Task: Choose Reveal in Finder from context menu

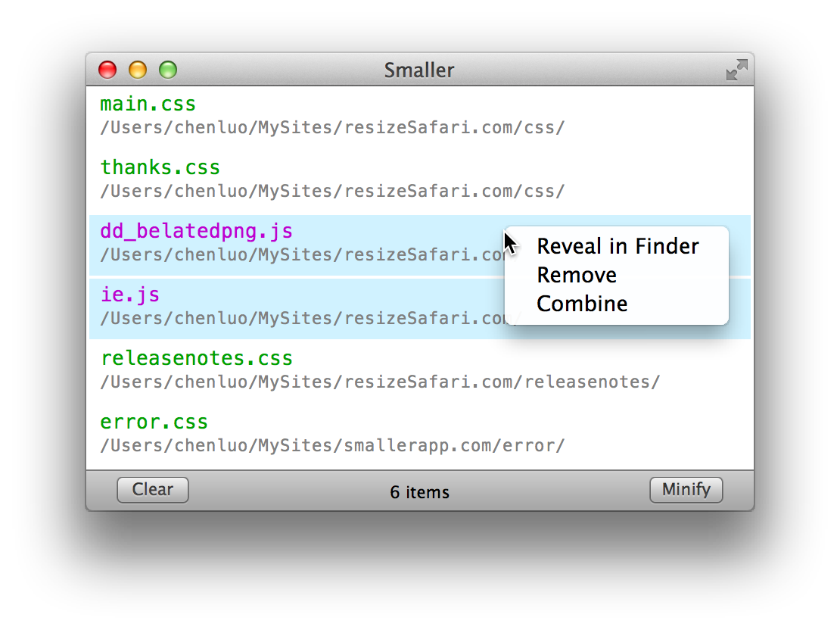Action: [x=618, y=246]
